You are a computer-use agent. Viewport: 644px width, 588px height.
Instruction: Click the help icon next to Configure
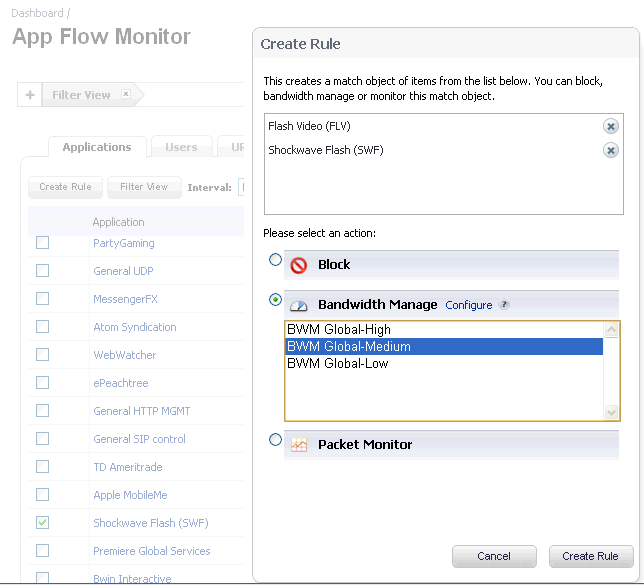pos(504,305)
